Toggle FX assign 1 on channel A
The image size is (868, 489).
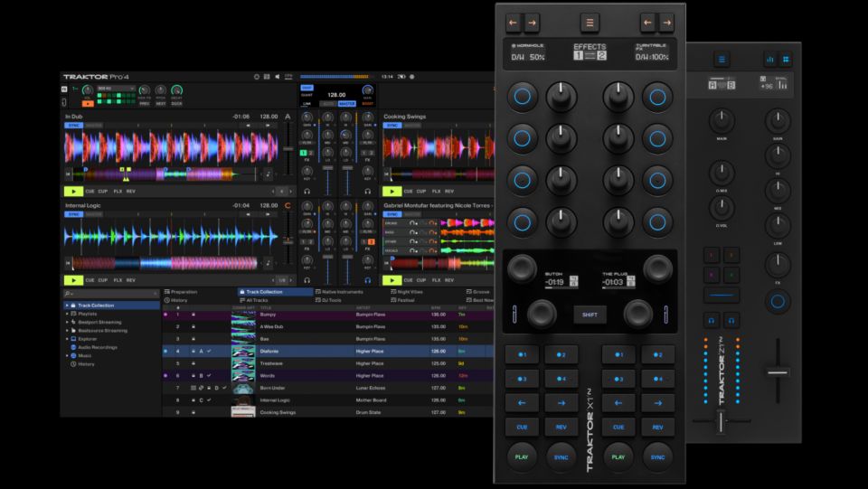coord(304,154)
